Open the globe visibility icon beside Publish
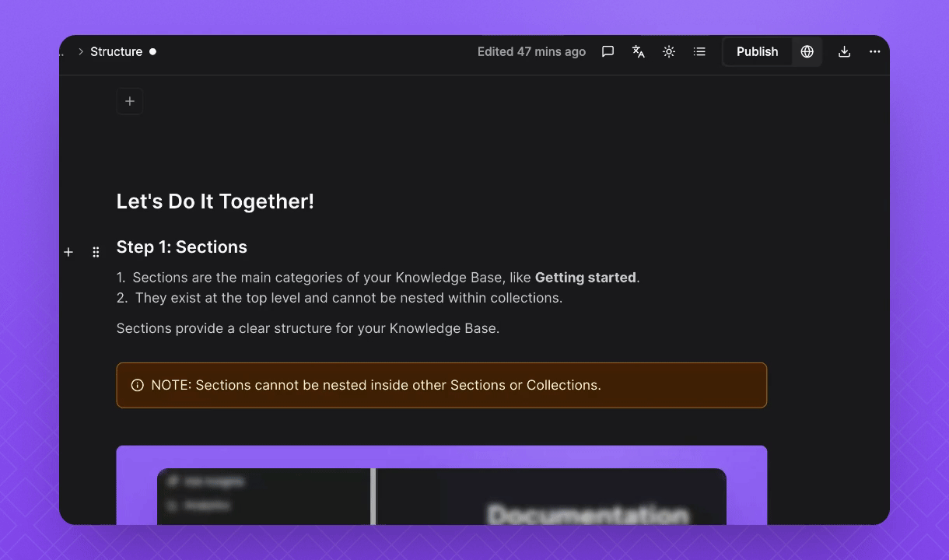 pos(807,51)
